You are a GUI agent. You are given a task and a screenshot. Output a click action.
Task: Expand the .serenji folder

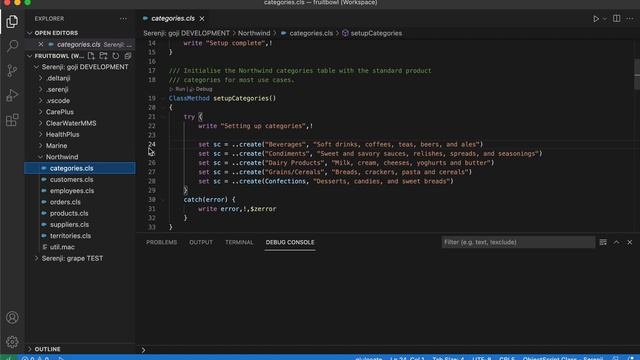[40, 89]
